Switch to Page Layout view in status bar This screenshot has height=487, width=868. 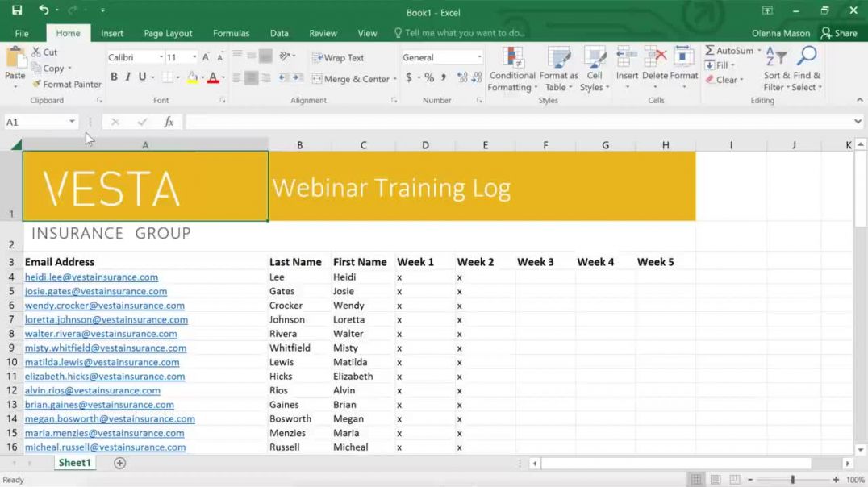pyautogui.click(x=716, y=479)
